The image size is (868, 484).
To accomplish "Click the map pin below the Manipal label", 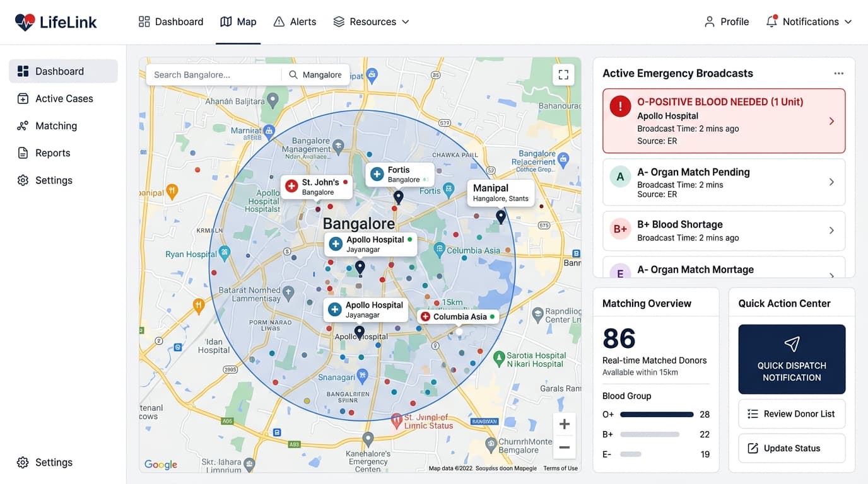I will tap(501, 217).
